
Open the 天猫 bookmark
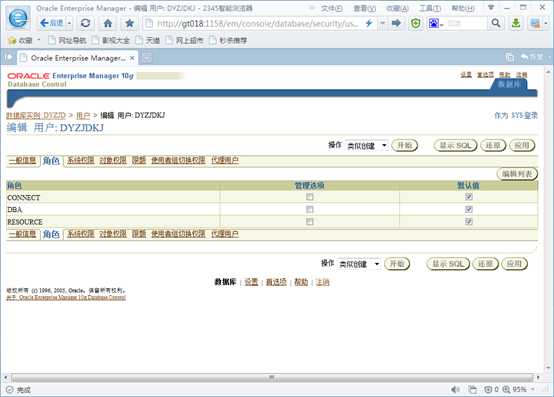point(148,41)
